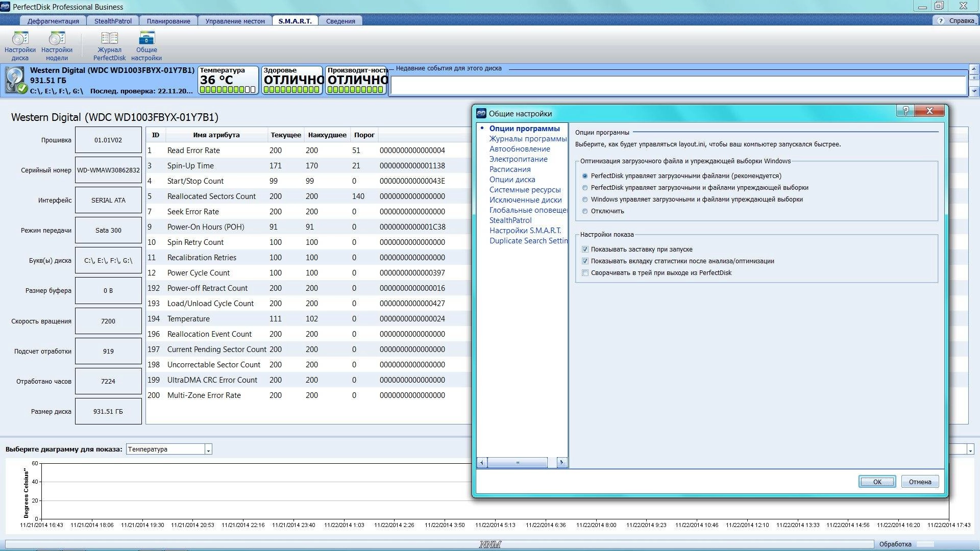
Task: Click Отмена in Общие настройки dialog
Action: point(920,482)
